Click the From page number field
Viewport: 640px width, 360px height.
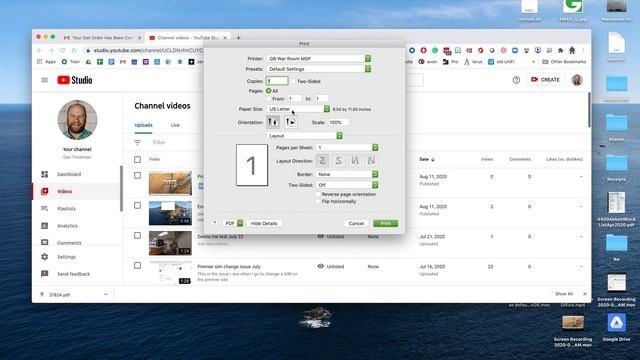295,98
